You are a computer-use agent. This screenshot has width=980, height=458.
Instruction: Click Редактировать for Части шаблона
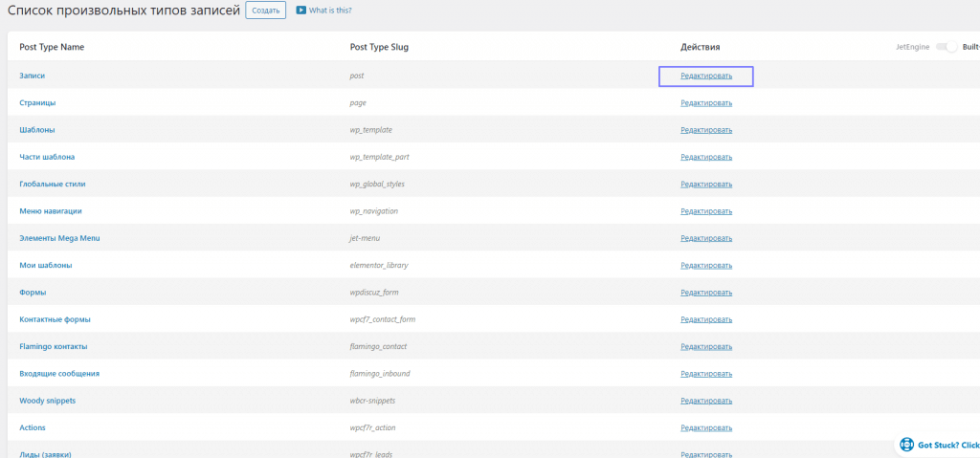(706, 158)
